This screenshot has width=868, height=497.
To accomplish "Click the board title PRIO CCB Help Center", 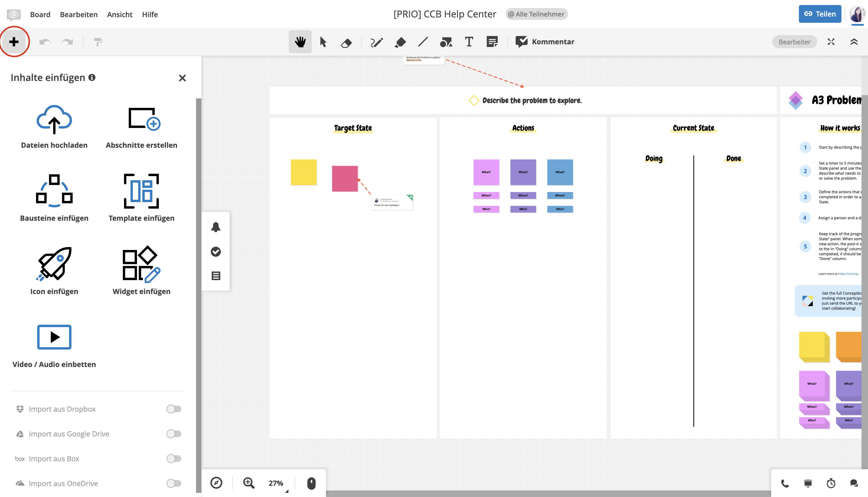I will [445, 14].
